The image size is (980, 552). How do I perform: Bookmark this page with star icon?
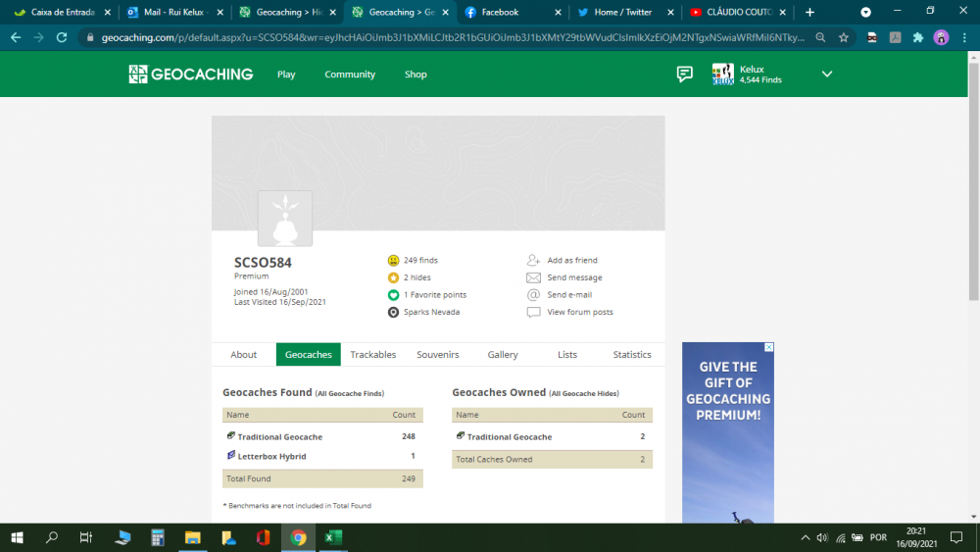tap(844, 37)
